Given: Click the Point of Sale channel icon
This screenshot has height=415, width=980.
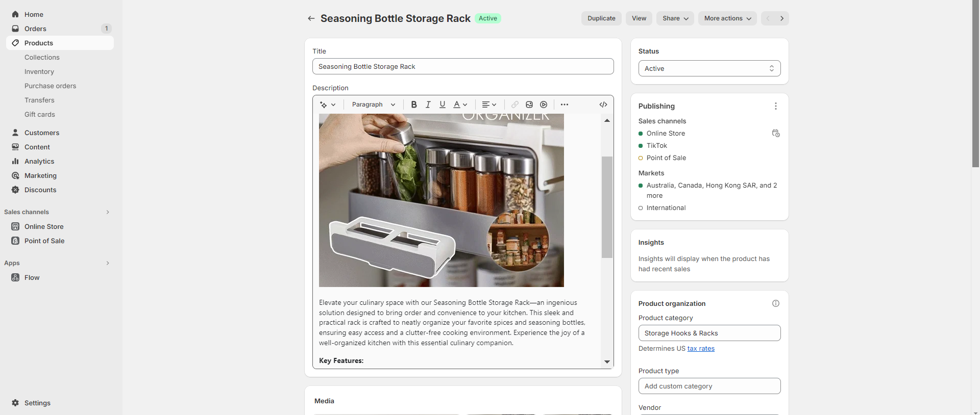Looking at the screenshot, I should [15, 241].
